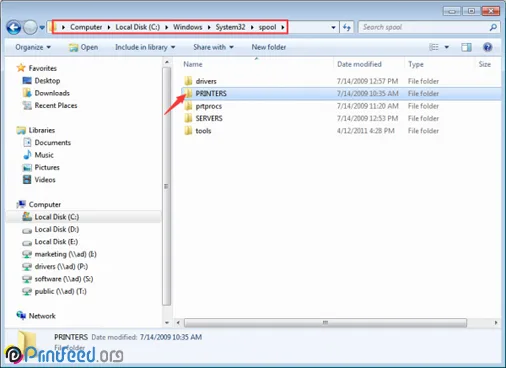Toggle the preview pane icon

(x=466, y=47)
